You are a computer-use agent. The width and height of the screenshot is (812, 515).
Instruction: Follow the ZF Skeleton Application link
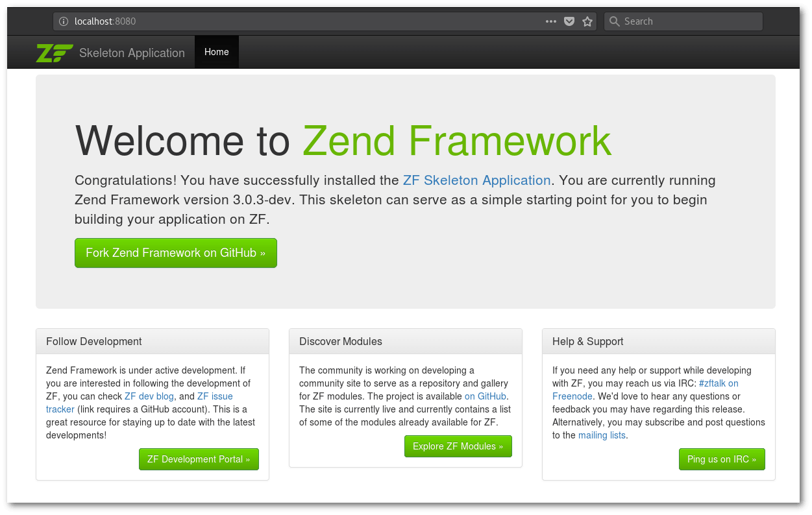(477, 180)
